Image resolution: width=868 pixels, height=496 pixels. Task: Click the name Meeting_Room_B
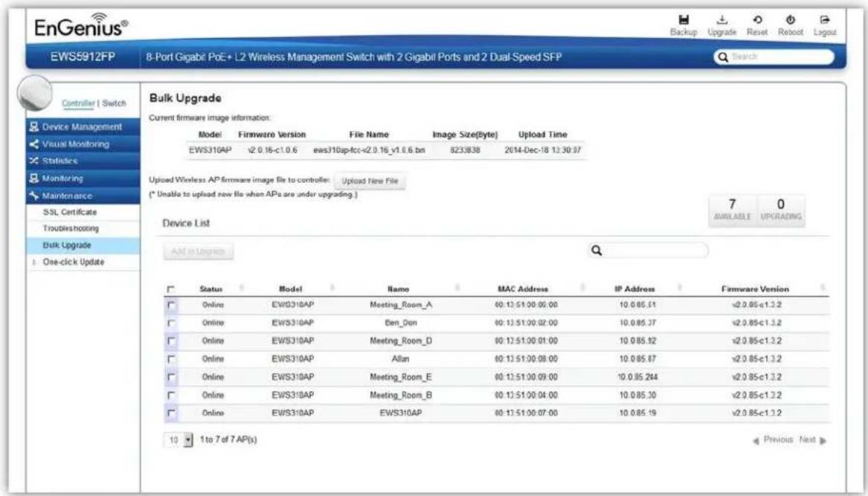(x=401, y=396)
